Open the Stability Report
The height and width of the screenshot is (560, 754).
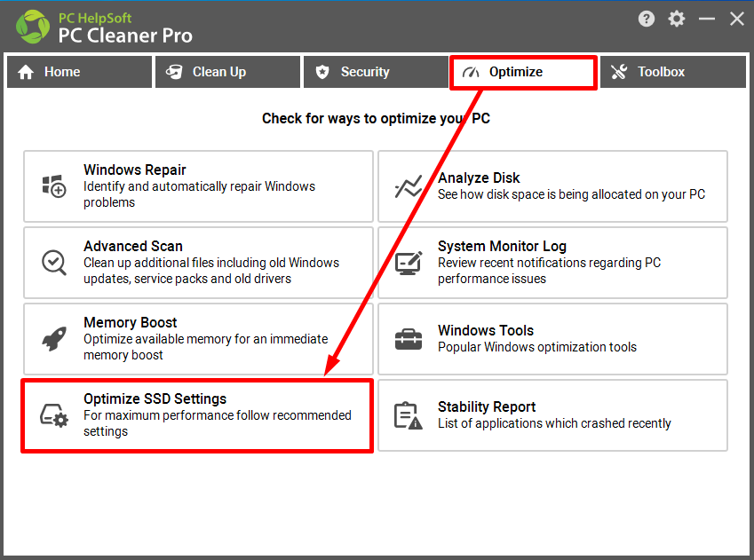pyautogui.click(x=552, y=415)
